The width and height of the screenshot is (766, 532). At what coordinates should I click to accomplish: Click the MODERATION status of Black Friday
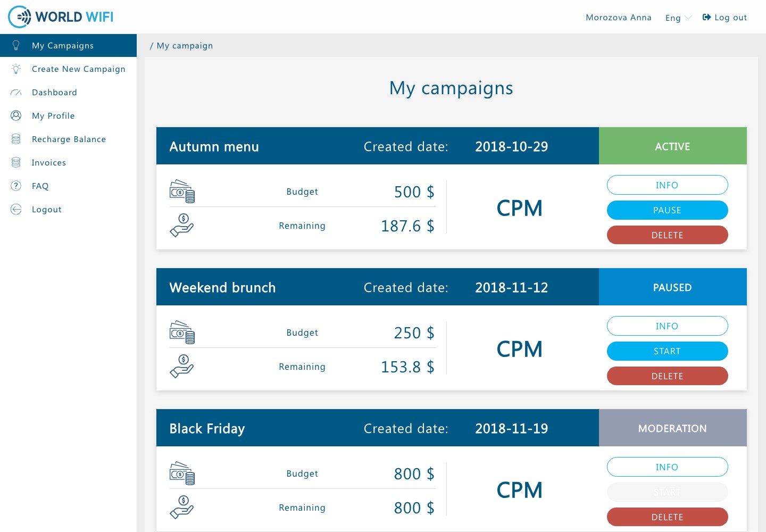point(673,428)
